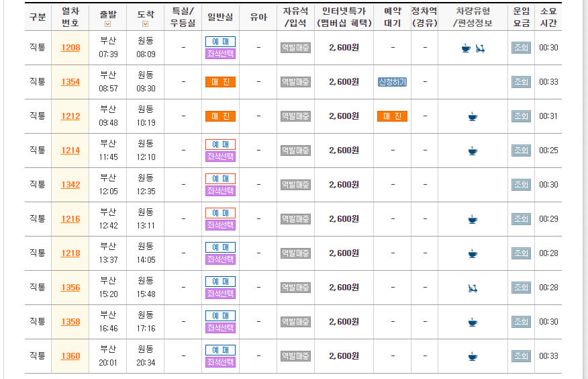
Task: View fare via 조회 for train 1216
Action: [521, 219]
